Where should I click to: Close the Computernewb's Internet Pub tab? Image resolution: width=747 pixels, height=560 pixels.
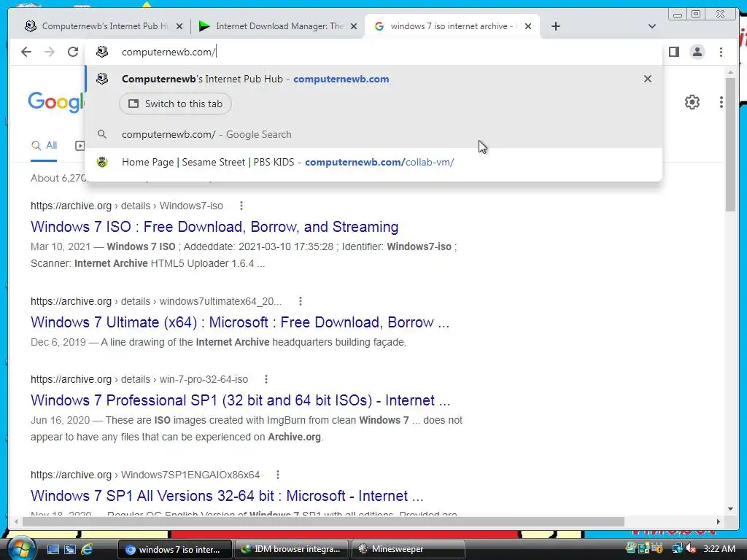(x=179, y=26)
